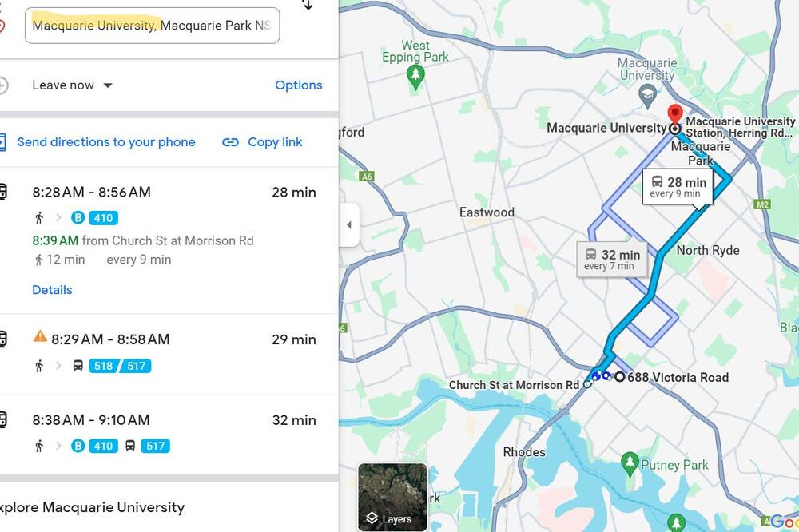The width and height of the screenshot is (799, 532).
Task: Click the 410 bus badge in the first route
Action: [x=103, y=218]
